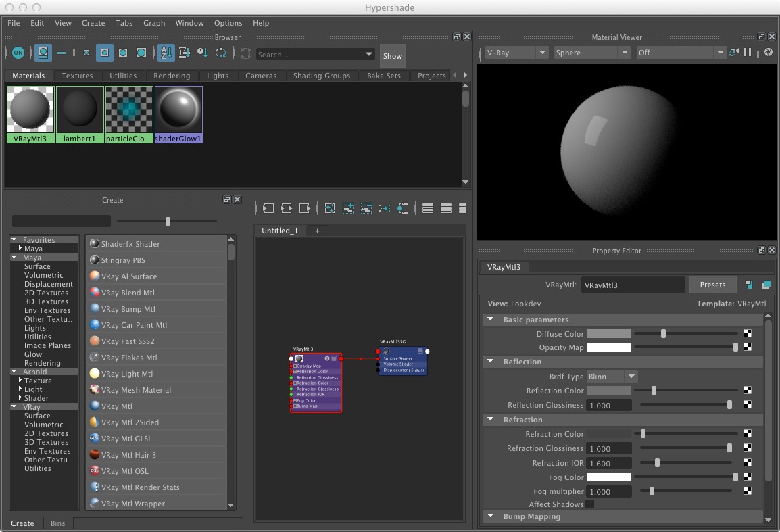Image resolution: width=780 pixels, height=532 pixels.
Task: Click the Refraction IOR value field
Action: (609, 463)
